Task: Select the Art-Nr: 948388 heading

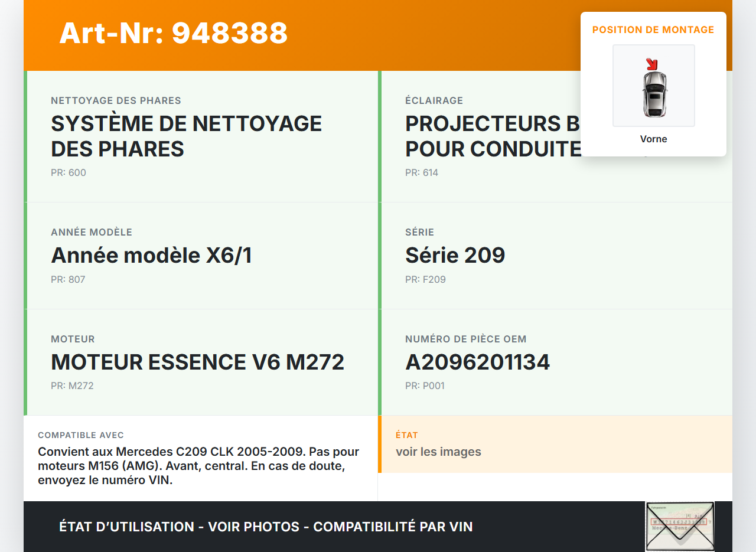Action: (x=173, y=33)
